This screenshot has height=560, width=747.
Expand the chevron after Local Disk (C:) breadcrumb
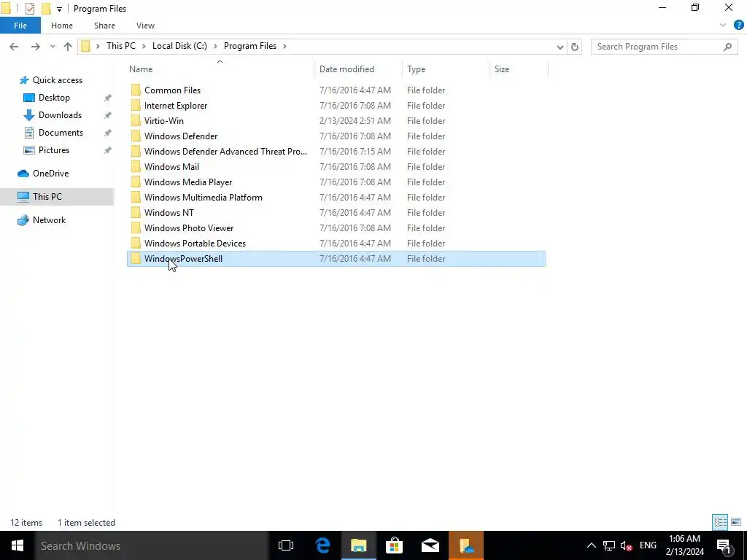215,46
